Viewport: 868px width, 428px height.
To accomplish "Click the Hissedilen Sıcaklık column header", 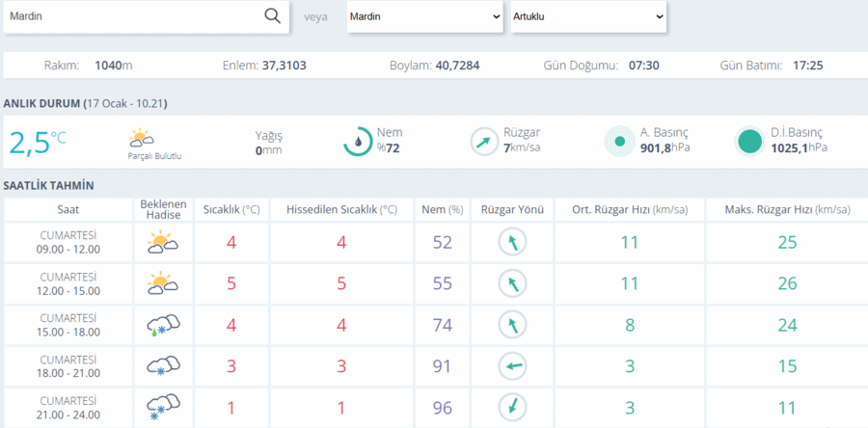I will point(341,210).
